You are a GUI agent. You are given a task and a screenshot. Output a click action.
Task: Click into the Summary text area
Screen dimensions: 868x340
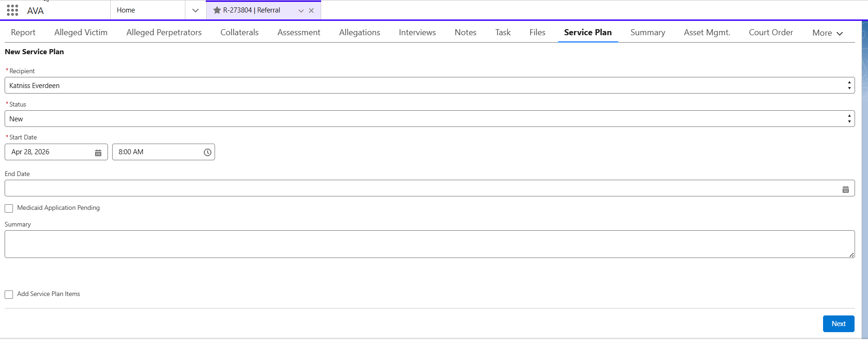(x=430, y=244)
